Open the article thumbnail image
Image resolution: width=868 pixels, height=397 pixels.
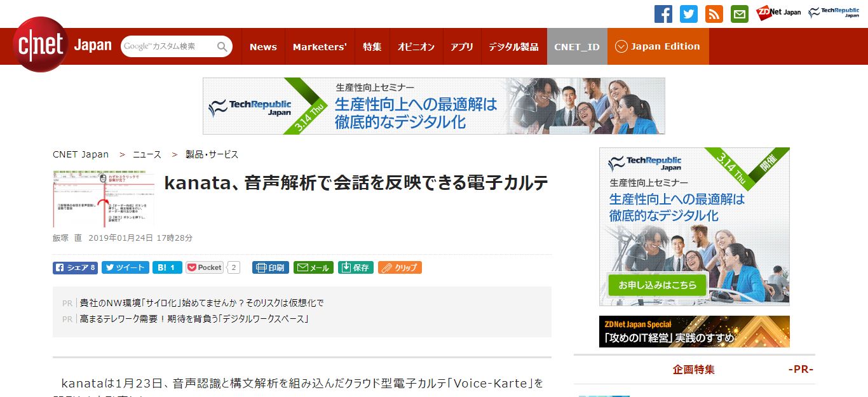pos(104,199)
